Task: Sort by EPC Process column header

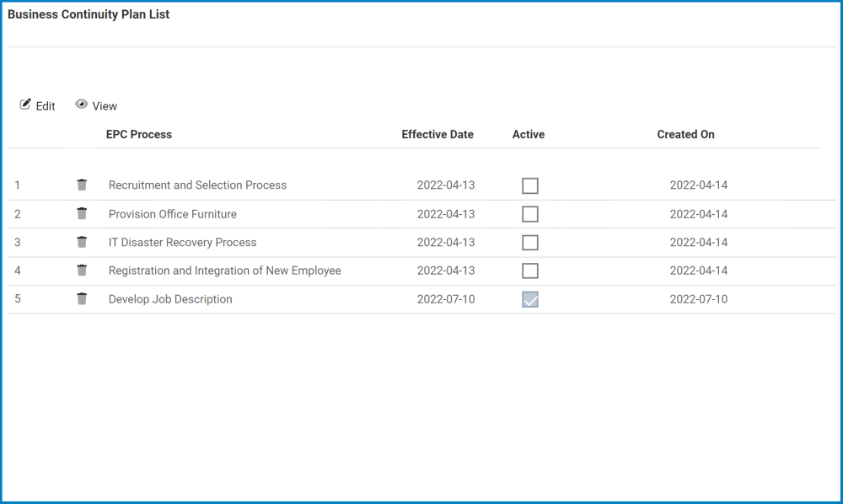Action: (139, 135)
